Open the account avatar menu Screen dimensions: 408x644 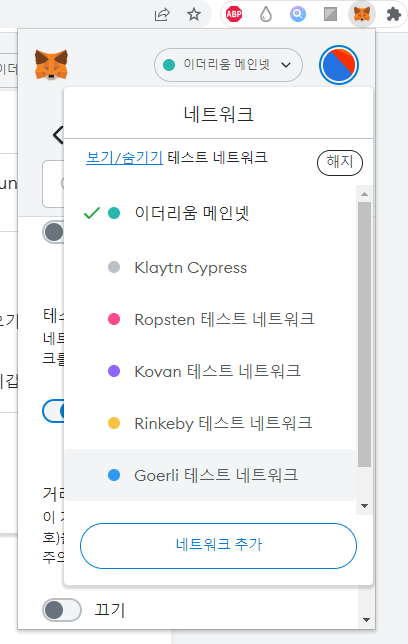click(x=339, y=65)
